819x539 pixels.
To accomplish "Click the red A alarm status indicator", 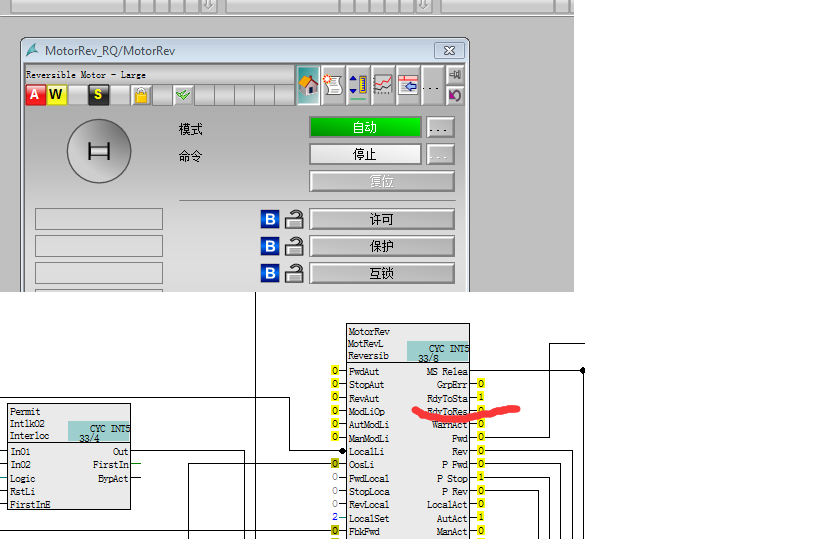I will pyautogui.click(x=35, y=95).
